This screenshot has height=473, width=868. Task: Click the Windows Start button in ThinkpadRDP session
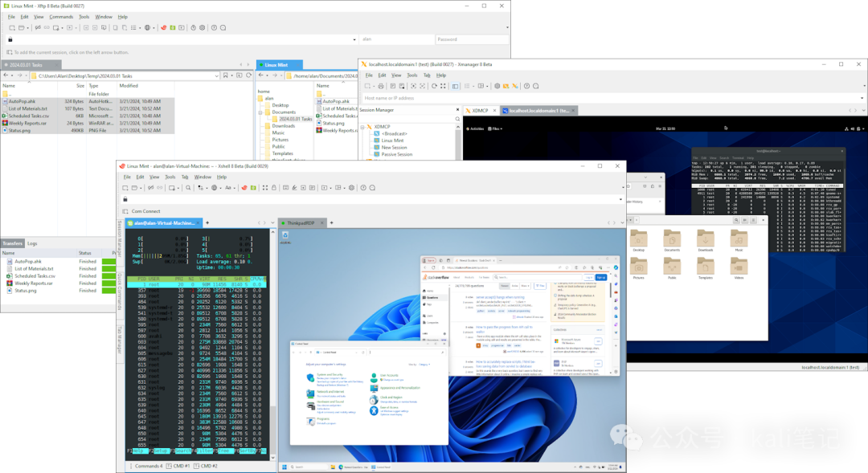[x=285, y=467]
